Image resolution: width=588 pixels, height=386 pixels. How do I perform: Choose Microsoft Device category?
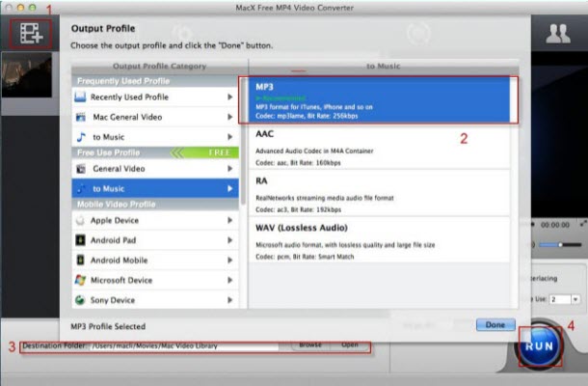coord(155,280)
